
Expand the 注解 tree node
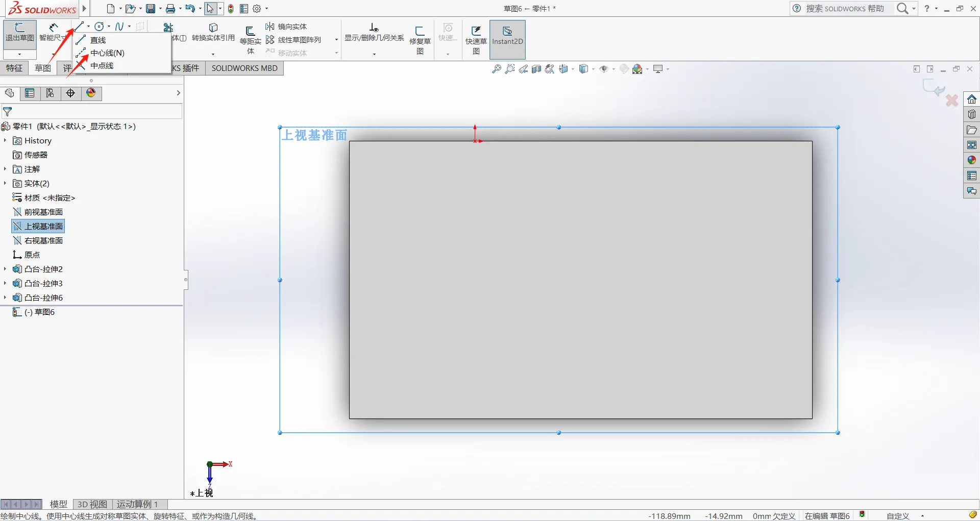(5, 169)
